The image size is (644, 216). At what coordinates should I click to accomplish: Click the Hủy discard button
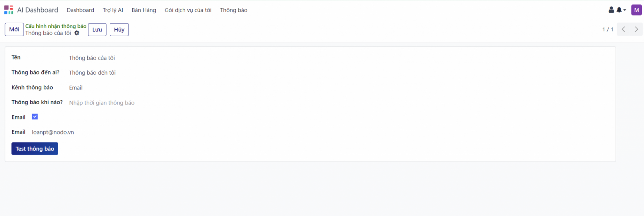pos(119,30)
